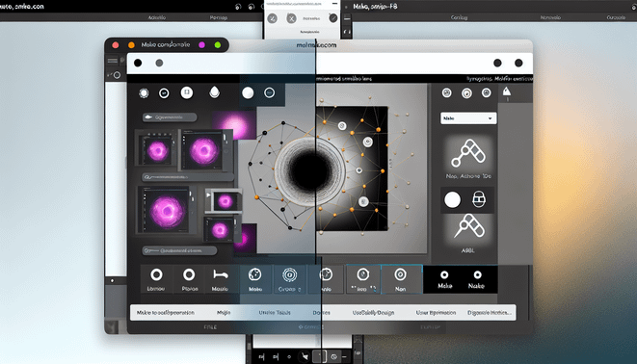
Task: Click the small black icon with a white ring border
Action: click(164, 93)
